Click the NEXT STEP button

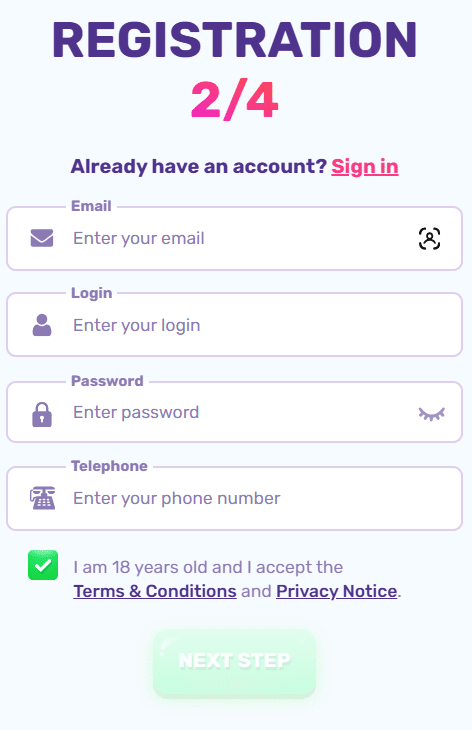235,662
